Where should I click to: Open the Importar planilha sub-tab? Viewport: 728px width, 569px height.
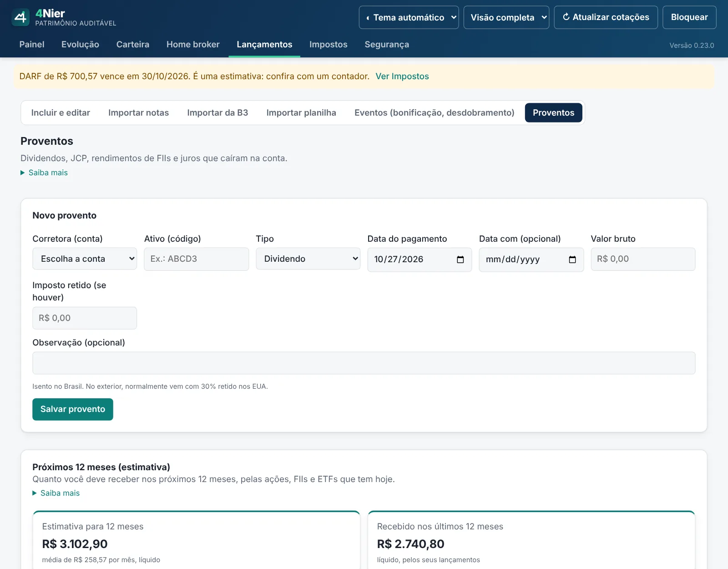point(301,112)
